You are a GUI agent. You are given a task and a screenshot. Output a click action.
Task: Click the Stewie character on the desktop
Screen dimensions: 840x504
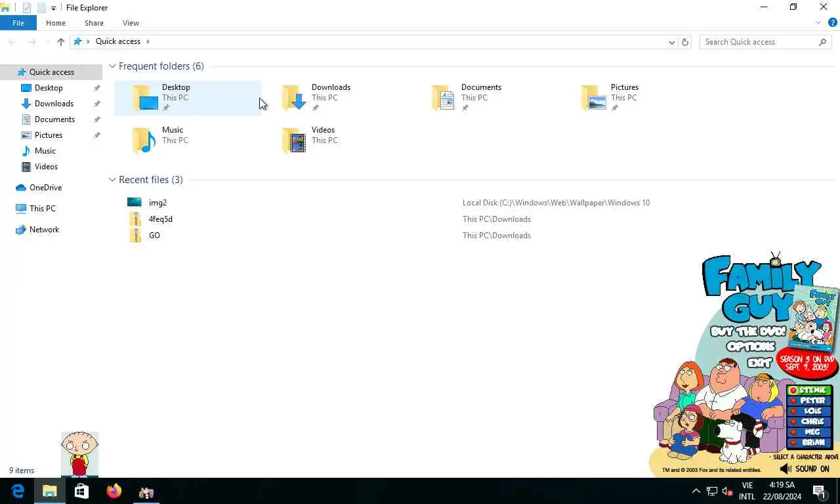[79, 454]
